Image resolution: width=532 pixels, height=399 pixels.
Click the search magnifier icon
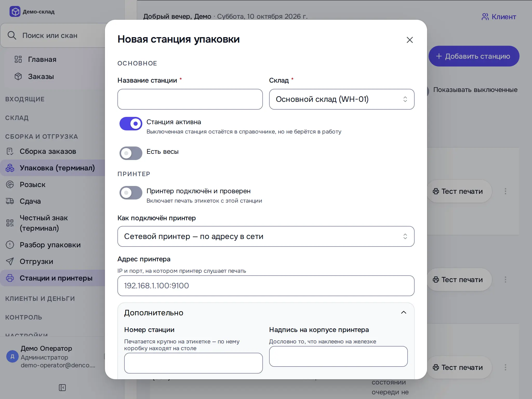click(12, 35)
